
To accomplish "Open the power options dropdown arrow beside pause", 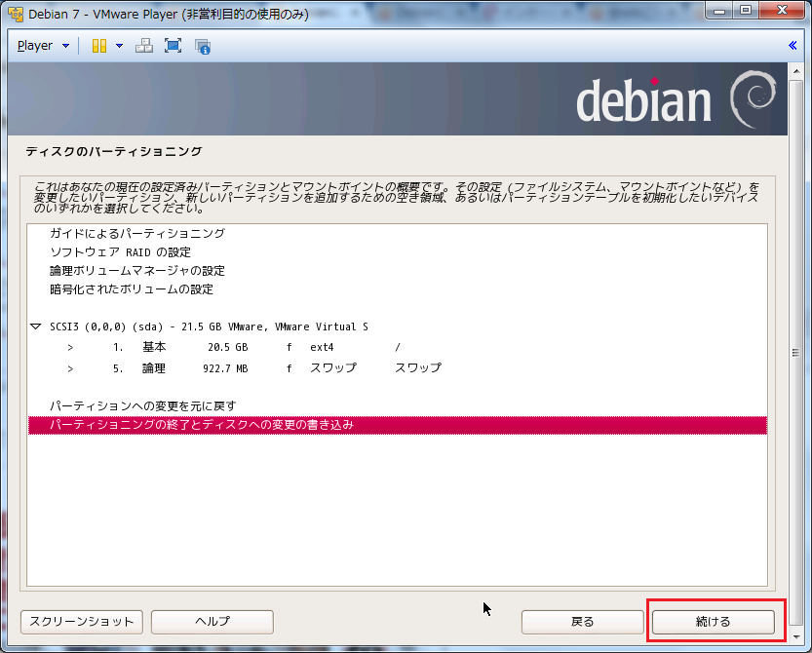I will [x=119, y=46].
